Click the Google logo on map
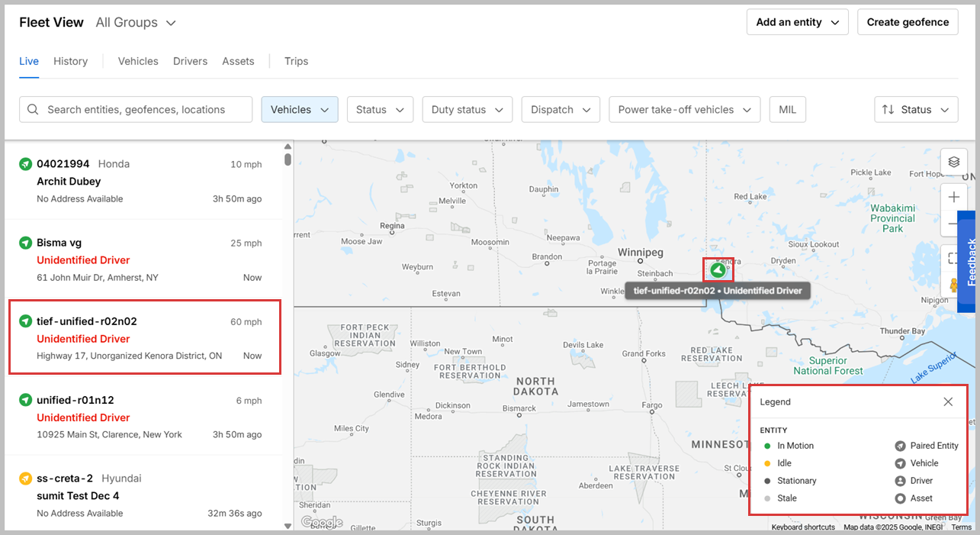Screen dimensions: 980x535 pyautogui.click(x=322, y=522)
